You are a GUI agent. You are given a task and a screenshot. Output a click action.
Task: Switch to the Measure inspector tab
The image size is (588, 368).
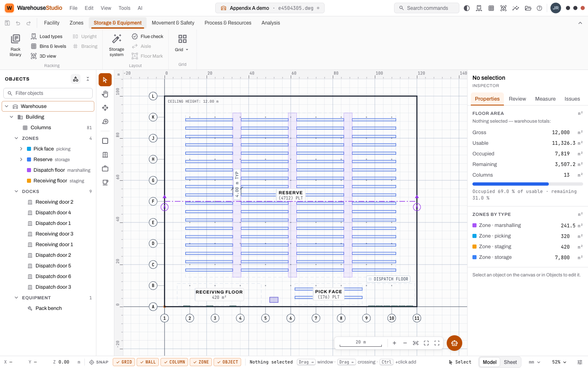point(545,99)
